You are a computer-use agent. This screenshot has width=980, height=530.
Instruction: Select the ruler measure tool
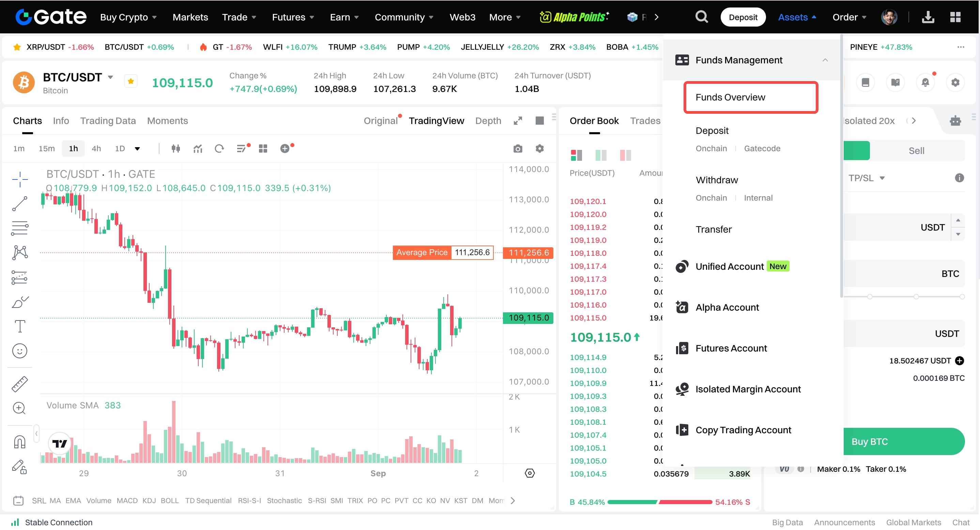pyautogui.click(x=20, y=384)
